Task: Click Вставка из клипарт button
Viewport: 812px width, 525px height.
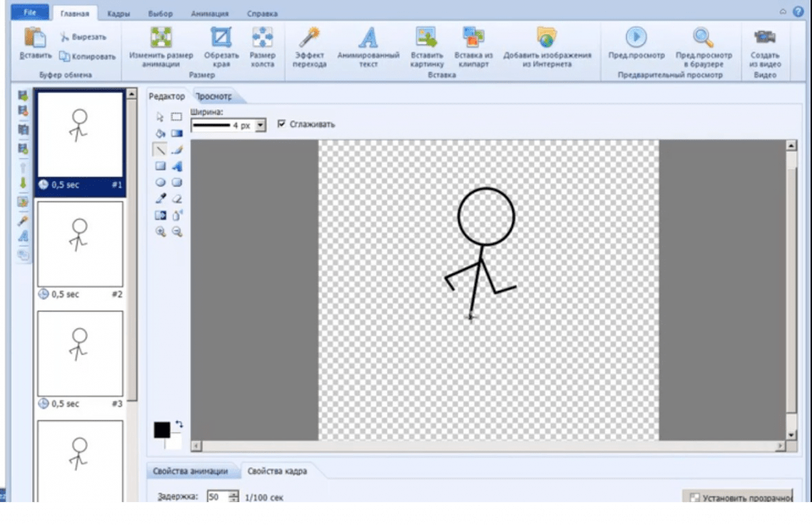Action: (x=473, y=47)
